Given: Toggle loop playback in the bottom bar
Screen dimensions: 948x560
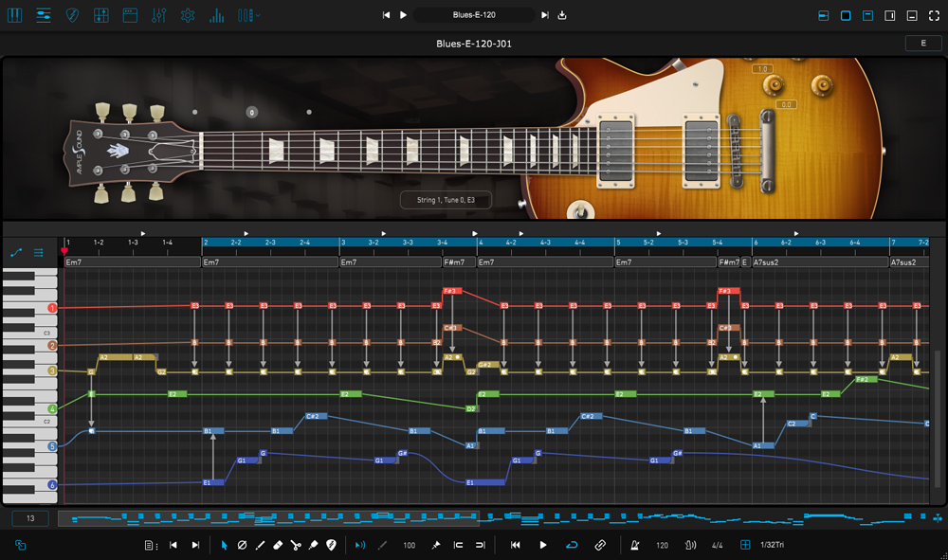Looking at the screenshot, I should coord(571,545).
